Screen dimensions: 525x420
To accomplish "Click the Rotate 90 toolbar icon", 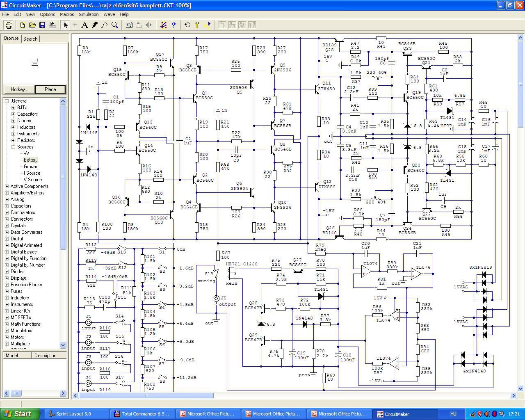I will (x=139, y=25).
